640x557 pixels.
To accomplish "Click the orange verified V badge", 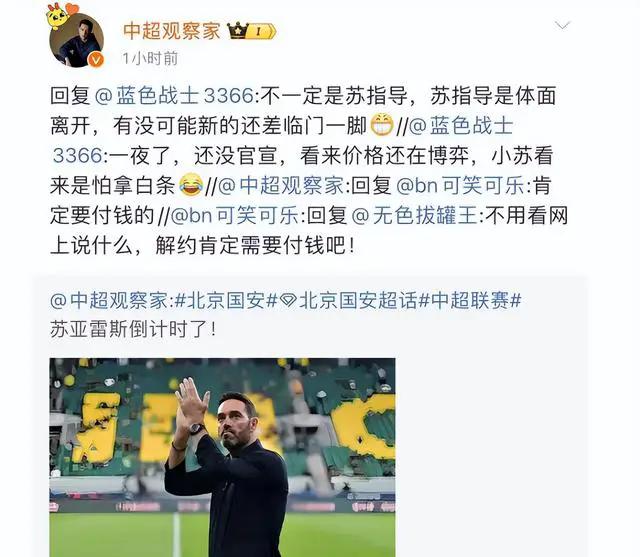I will click(x=96, y=60).
